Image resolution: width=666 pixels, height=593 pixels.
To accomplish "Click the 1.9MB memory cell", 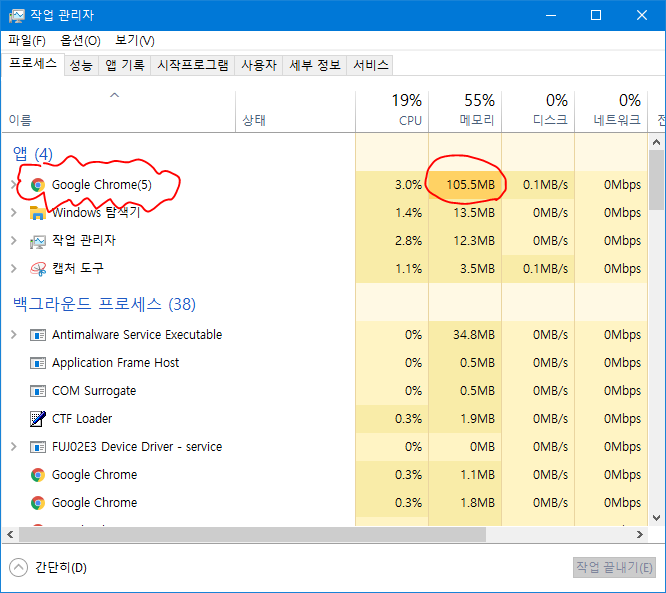I will pos(465,419).
